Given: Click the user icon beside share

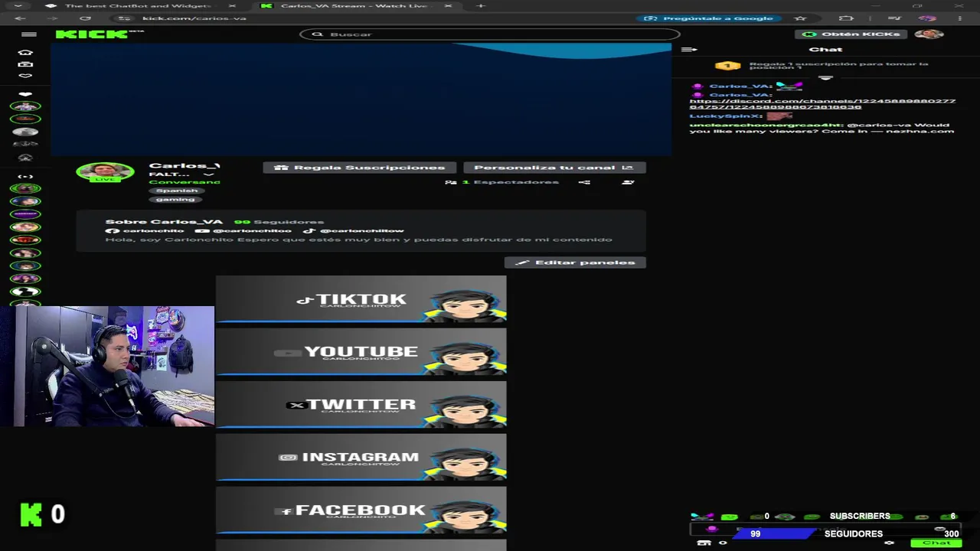Looking at the screenshot, I should coord(628,182).
